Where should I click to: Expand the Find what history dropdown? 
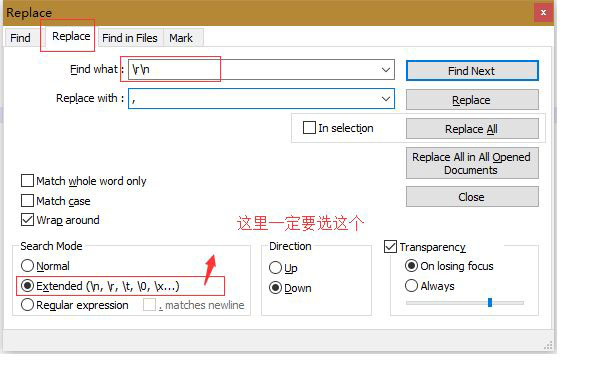coord(386,70)
